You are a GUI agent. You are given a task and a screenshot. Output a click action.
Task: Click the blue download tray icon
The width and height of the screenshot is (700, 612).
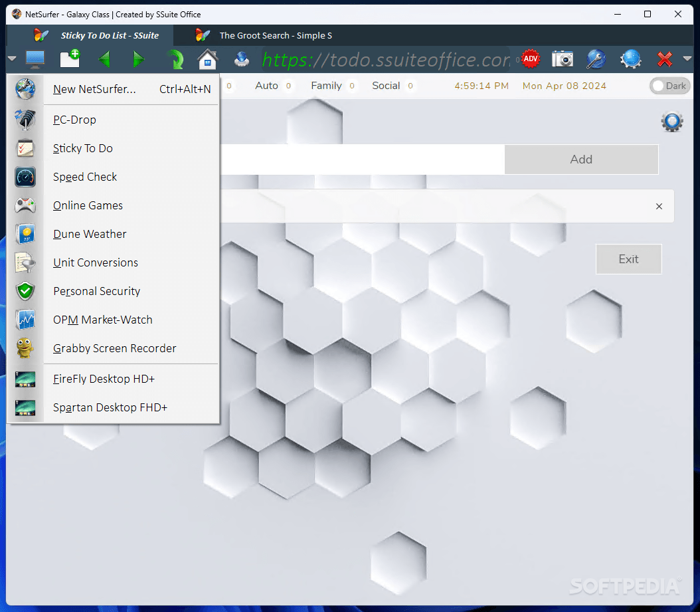click(x=242, y=59)
